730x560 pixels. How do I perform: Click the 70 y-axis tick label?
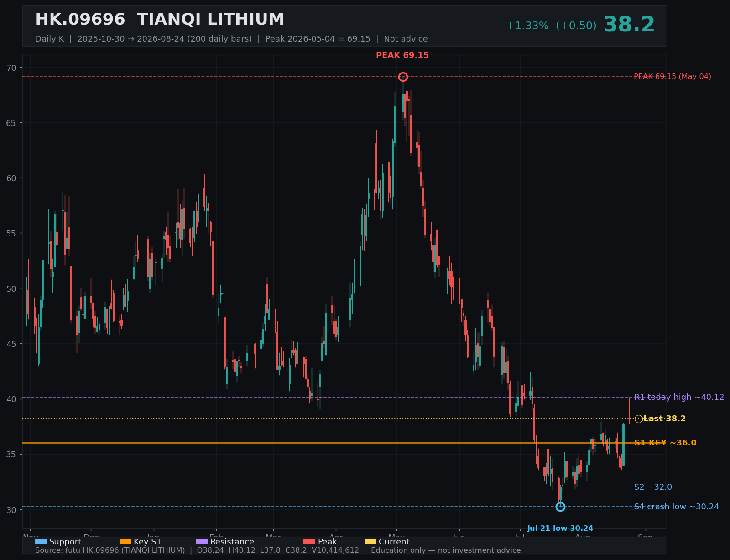pos(11,68)
